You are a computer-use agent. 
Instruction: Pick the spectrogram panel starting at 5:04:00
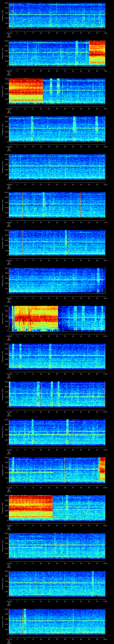(57, 129)
